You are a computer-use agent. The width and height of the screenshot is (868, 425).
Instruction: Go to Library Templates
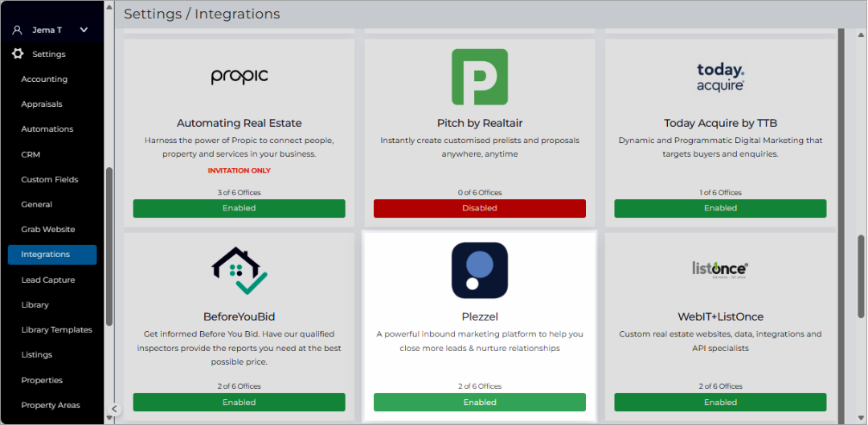tap(56, 330)
